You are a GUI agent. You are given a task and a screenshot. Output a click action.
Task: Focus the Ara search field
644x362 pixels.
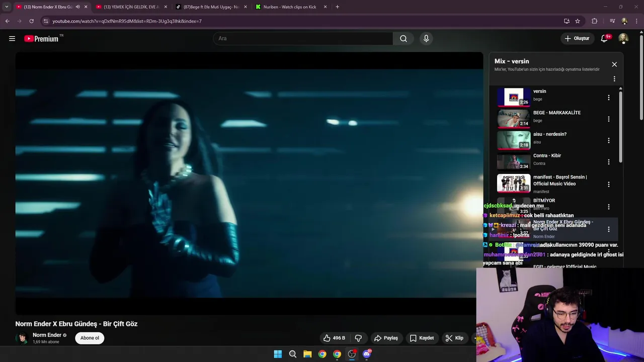coord(303,39)
